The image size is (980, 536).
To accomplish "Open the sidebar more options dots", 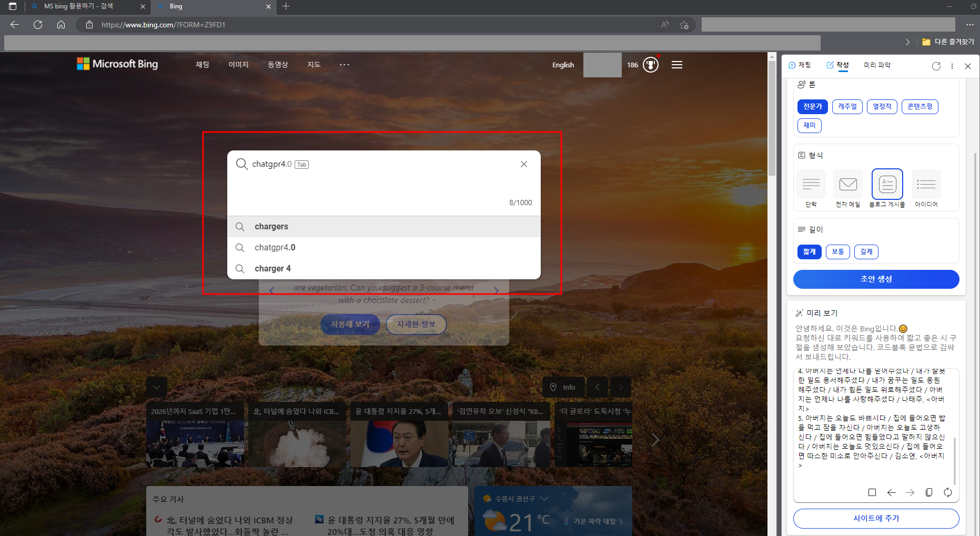I will [x=952, y=66].
